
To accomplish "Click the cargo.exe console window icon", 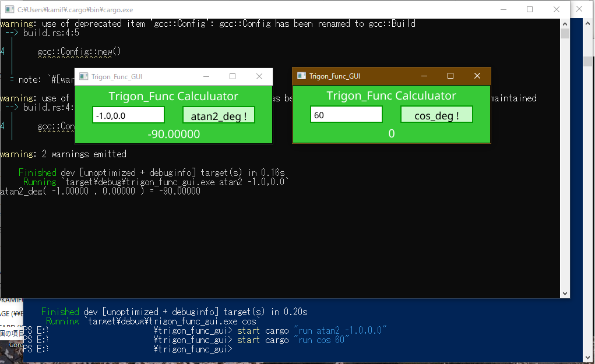I will click(x=9, y=9).
